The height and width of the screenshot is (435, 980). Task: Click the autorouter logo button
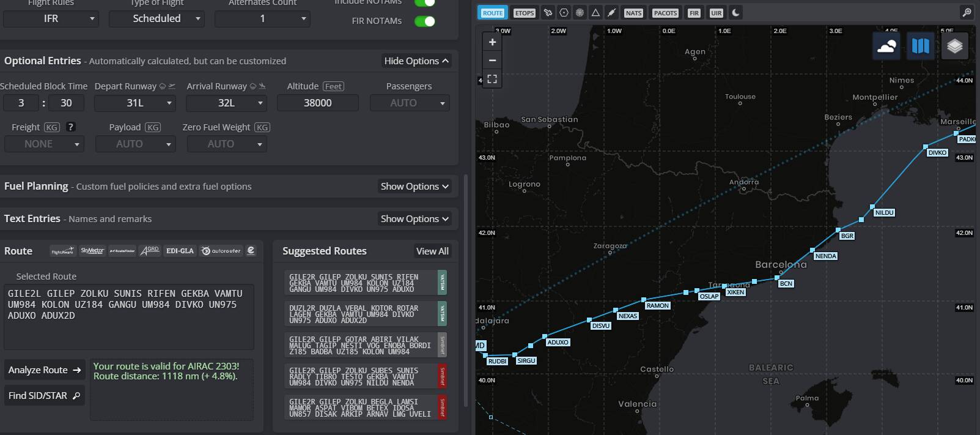[221, 251]
